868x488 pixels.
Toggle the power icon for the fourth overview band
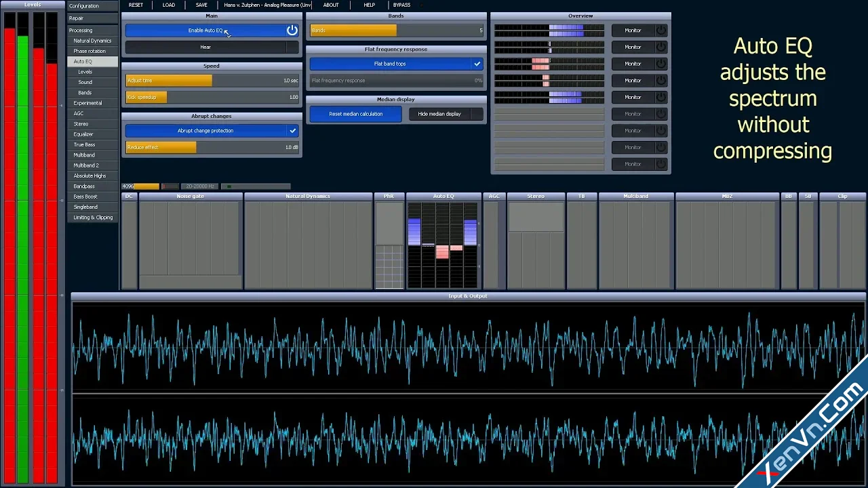click(660, 80)
